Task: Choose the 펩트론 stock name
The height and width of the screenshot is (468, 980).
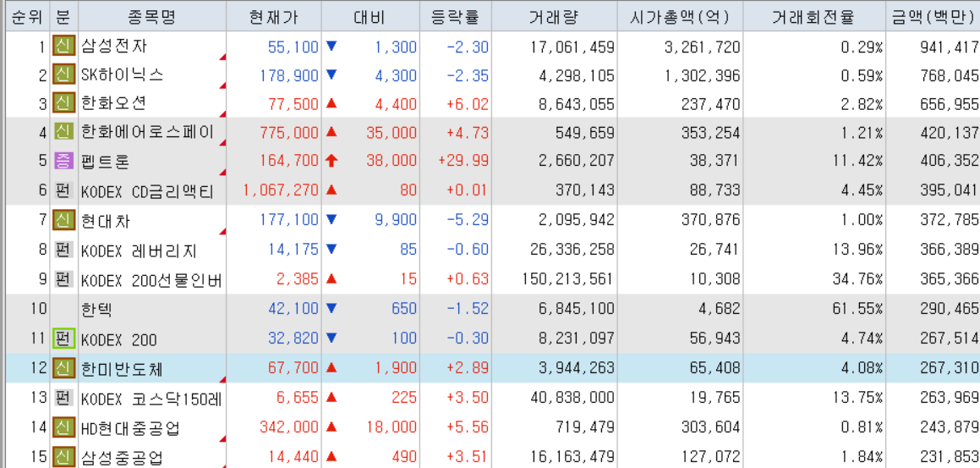Action: [x=107, y=162]
